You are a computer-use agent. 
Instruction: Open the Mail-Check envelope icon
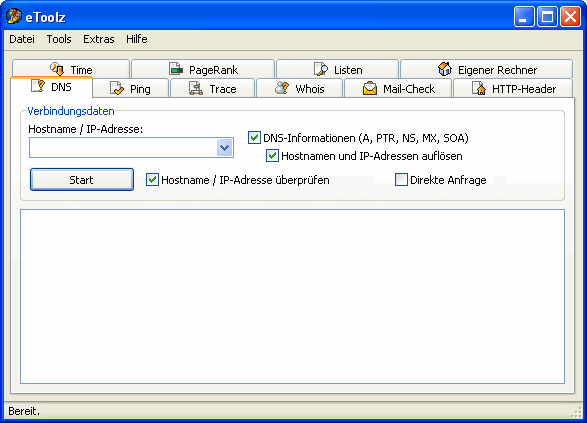coord(370,88)
